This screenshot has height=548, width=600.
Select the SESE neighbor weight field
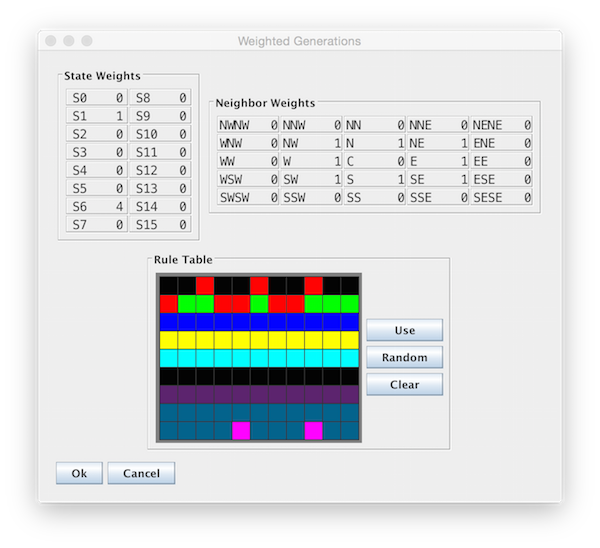tap(501, 197)
